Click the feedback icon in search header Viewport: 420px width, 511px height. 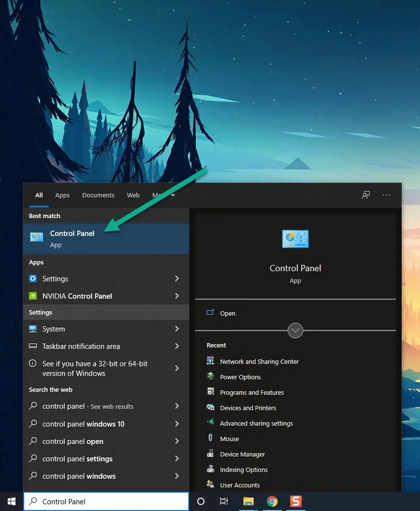click(366, 195)
